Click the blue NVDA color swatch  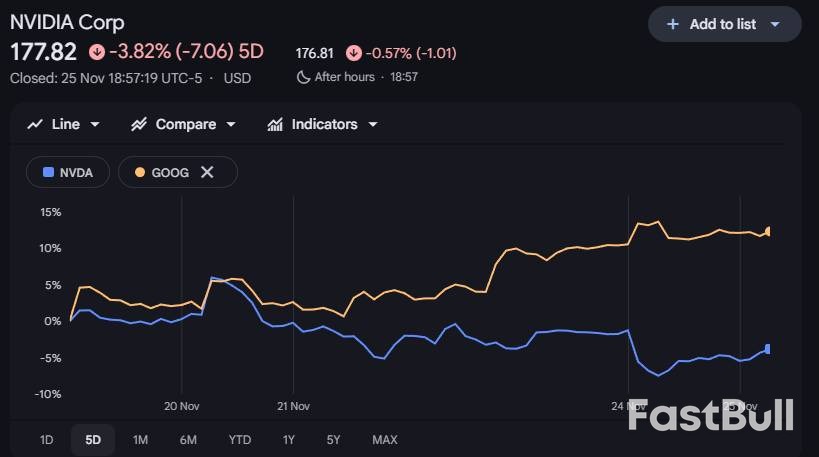coord(47,172)
